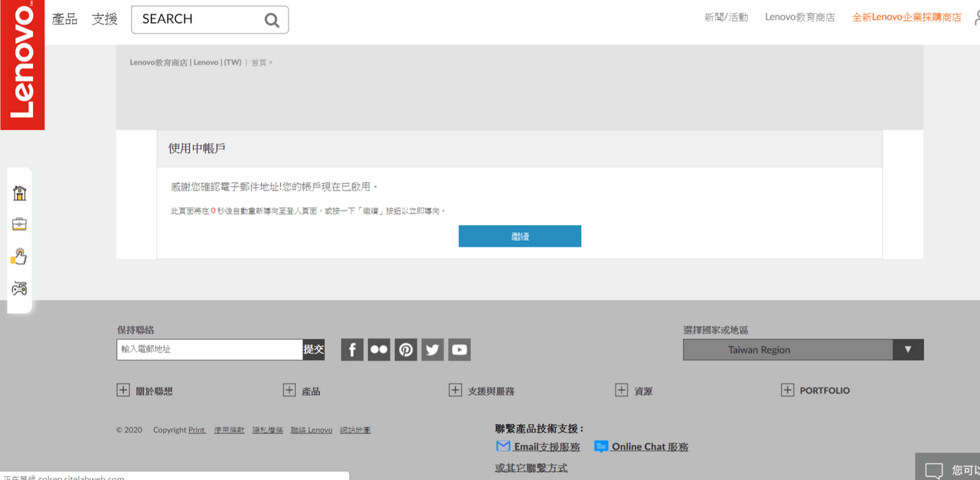Open 新聞/活動 in the header

tap(726, 17)
